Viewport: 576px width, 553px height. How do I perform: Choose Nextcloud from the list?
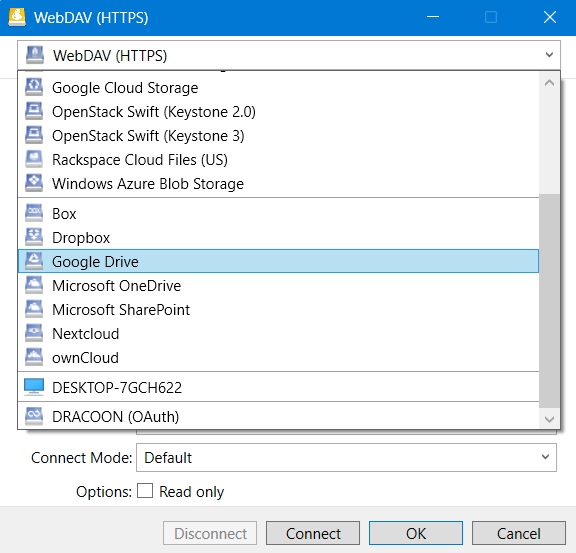(278, 333)
